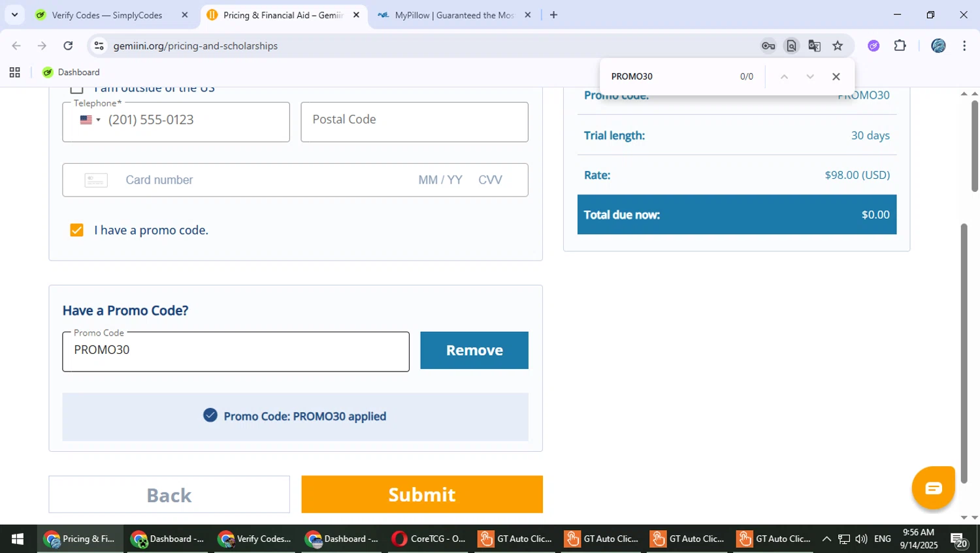Go to next find result

coord(810,77)
